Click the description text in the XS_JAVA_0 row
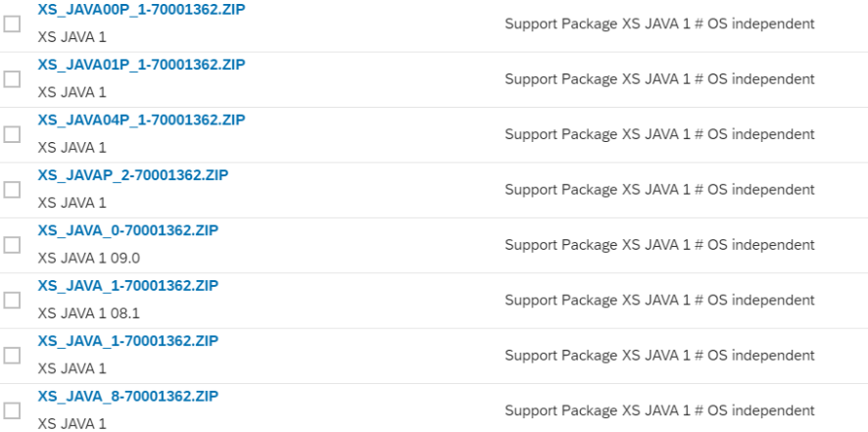 tap(659, 245)
